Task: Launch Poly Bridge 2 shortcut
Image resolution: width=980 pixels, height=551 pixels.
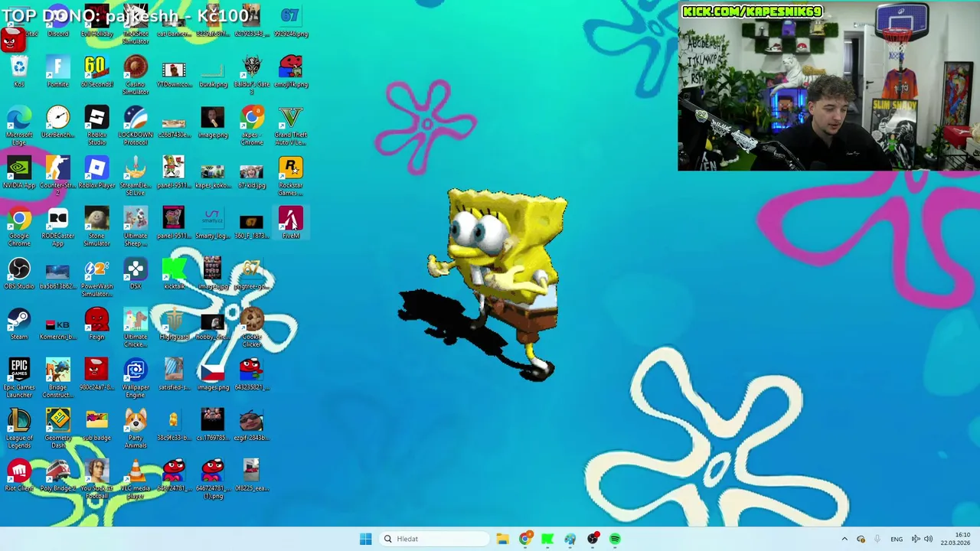Action: pyautogui.click(x=57, y=476)
